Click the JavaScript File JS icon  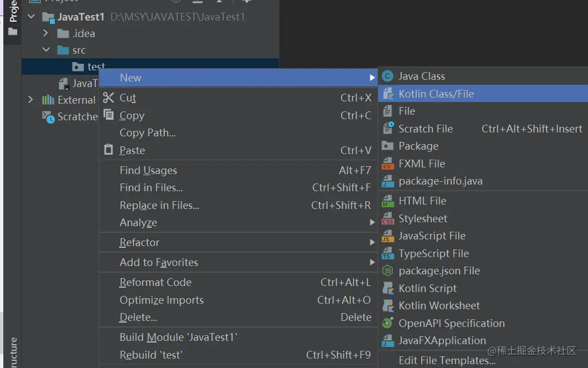[x=388, y=236]
